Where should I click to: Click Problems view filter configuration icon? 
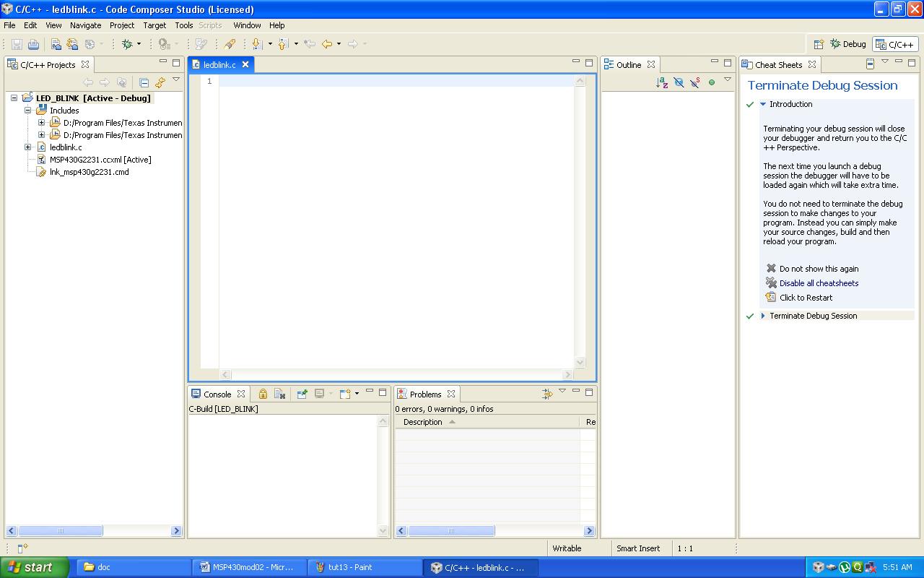click(x=547, y=394)
